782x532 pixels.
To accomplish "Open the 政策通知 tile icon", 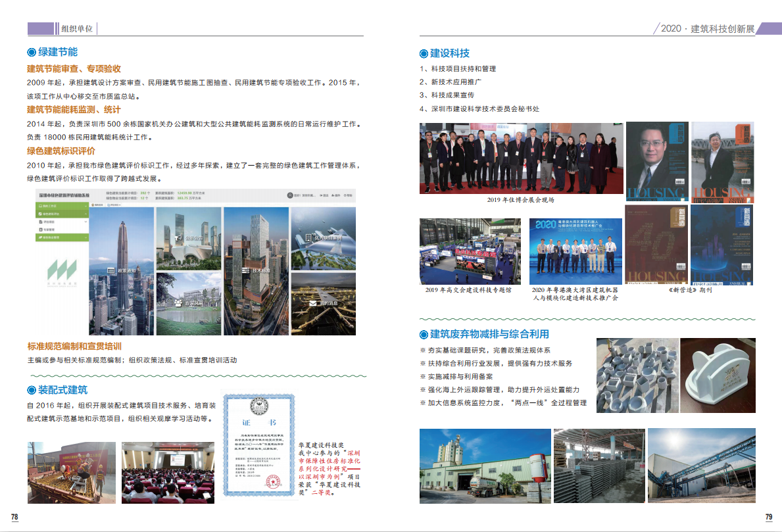I will click(x=110, y=270).
